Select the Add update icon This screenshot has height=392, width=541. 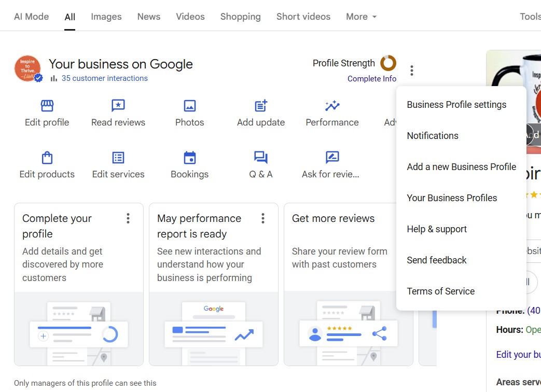(x=261, y=105)
